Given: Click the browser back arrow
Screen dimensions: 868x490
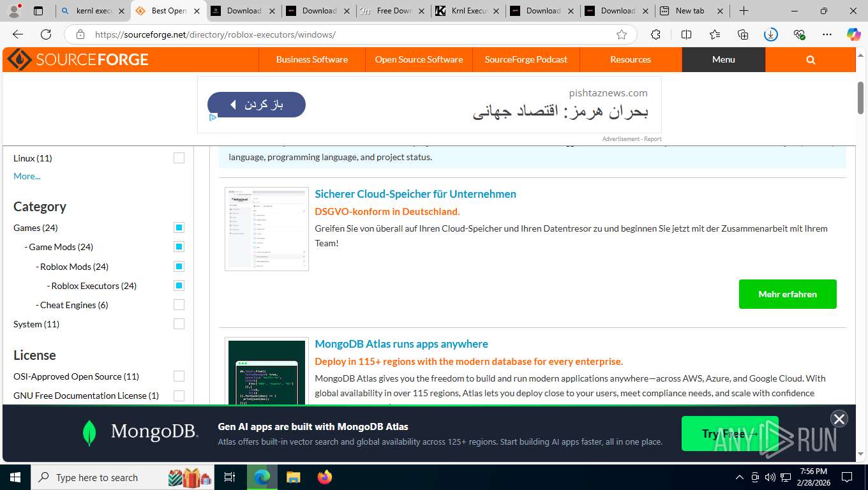Looking at the screenshot, I should click(18, 34).
